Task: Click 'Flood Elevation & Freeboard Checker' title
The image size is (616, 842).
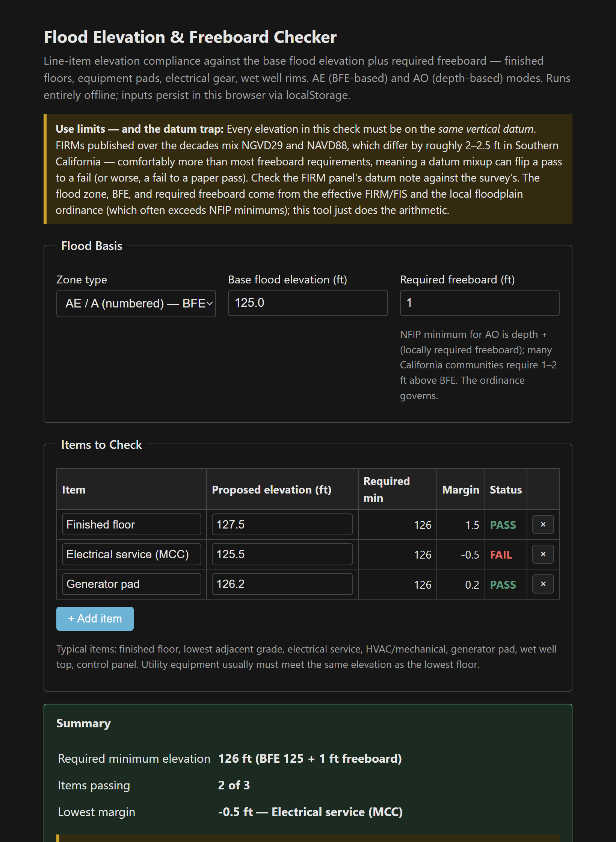Action: tap(190, 37)
